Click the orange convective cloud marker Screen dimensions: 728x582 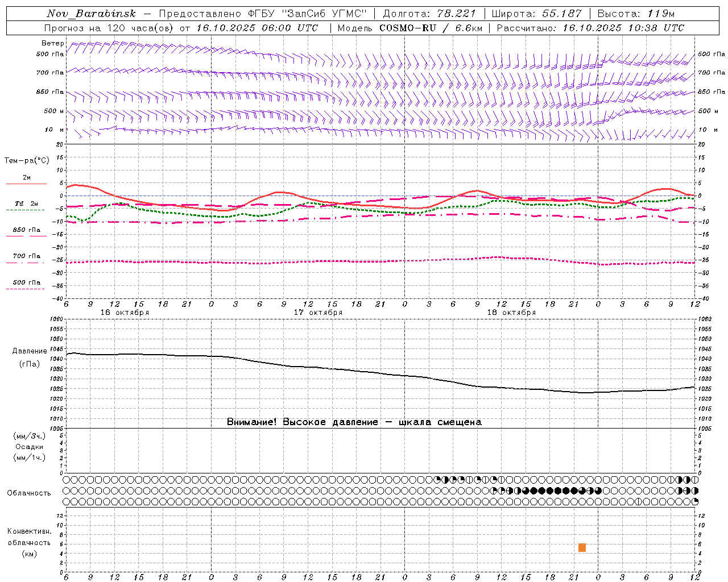click(x=582, y=548)
